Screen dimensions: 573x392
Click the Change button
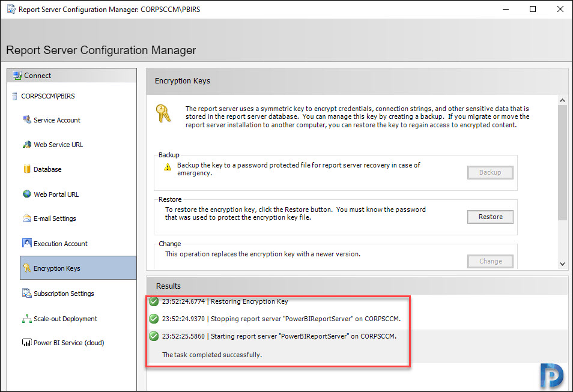(x=490, y=261)
